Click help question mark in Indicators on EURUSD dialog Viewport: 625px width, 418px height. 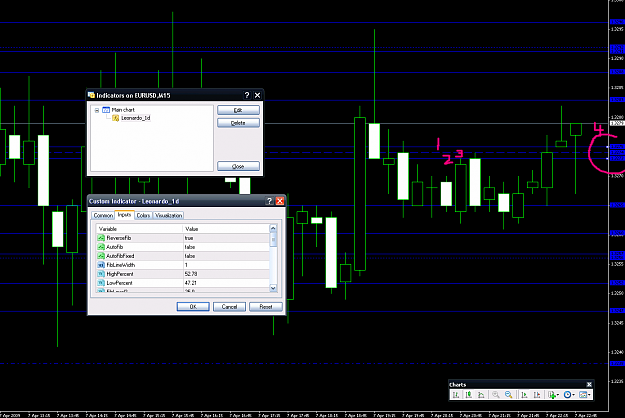(247, 95)
